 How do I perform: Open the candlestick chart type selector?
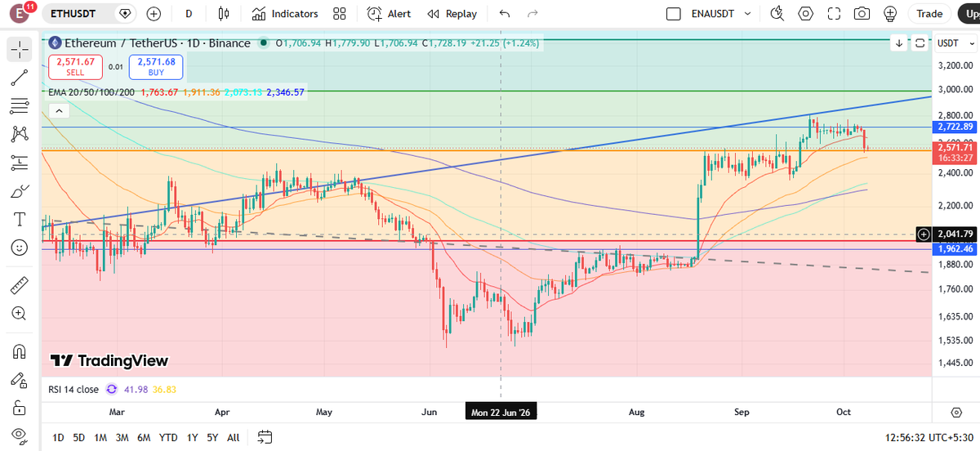pos(225,14)
